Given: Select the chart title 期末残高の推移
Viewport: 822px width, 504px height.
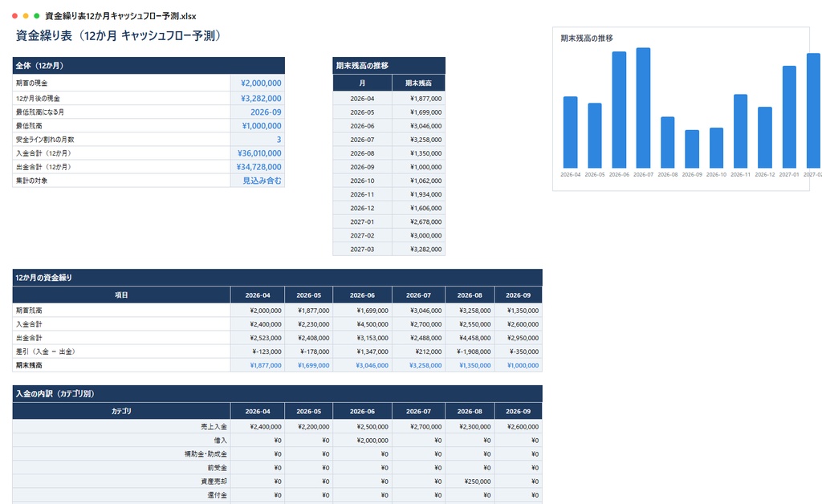Looking at the screenshot, I should click(x=587, y=39).
